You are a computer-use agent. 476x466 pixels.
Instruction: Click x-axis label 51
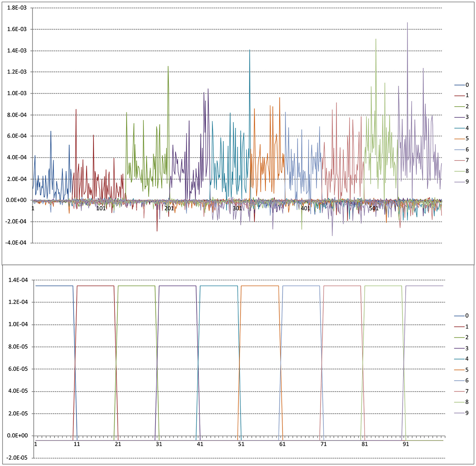241,444
